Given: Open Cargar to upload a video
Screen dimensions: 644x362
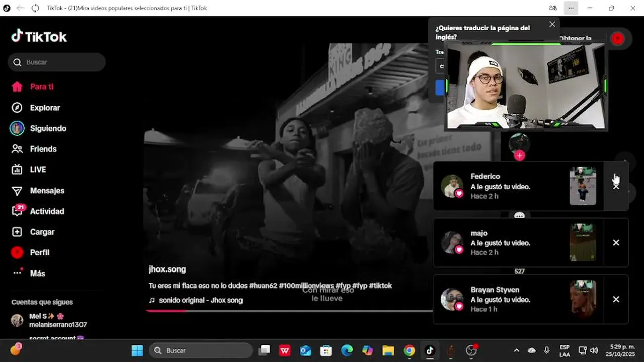Looking at the screenshot, I should coord(33,232).
